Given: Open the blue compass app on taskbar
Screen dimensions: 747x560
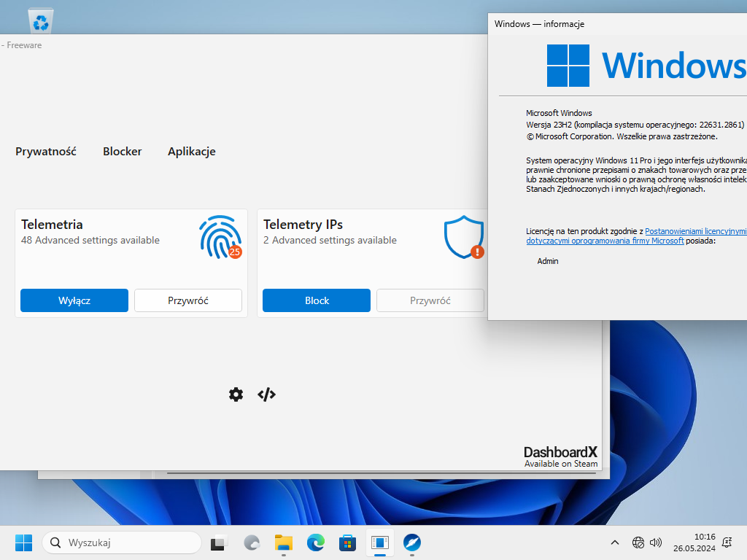Looking at the screenshot, I should coord(411,542).
